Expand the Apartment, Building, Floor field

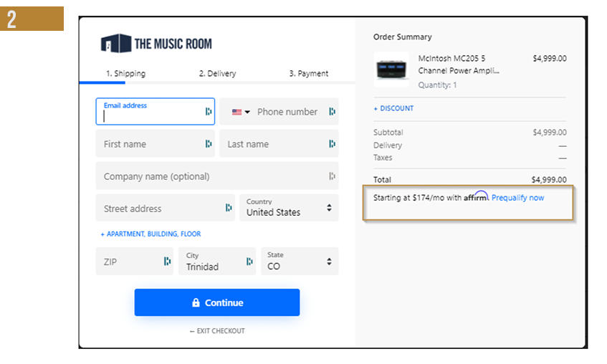[x=150, y=234]
